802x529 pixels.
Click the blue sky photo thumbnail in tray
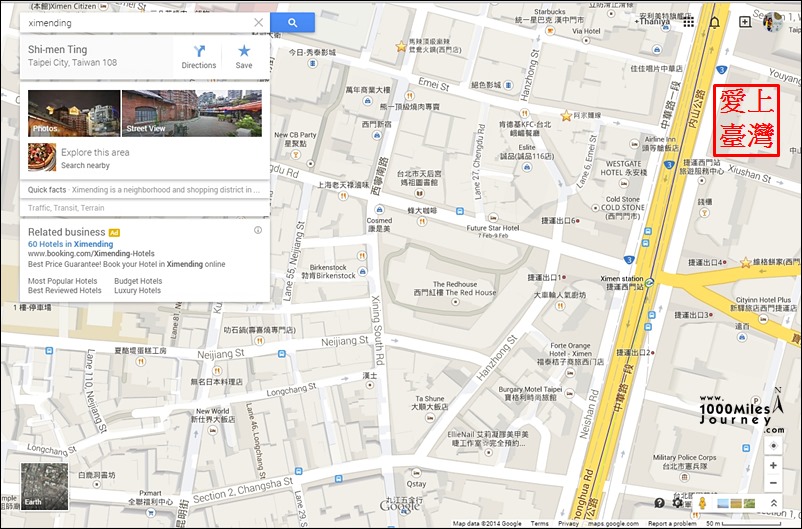(x=723, y=503)
